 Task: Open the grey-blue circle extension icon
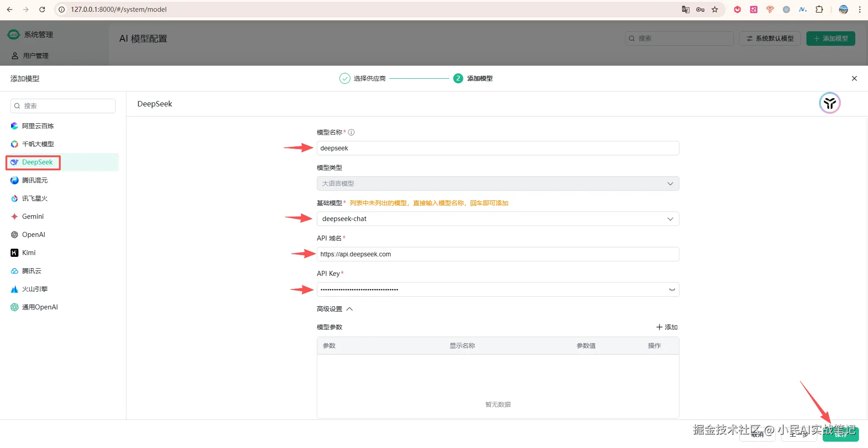click(x=786, y=10)
